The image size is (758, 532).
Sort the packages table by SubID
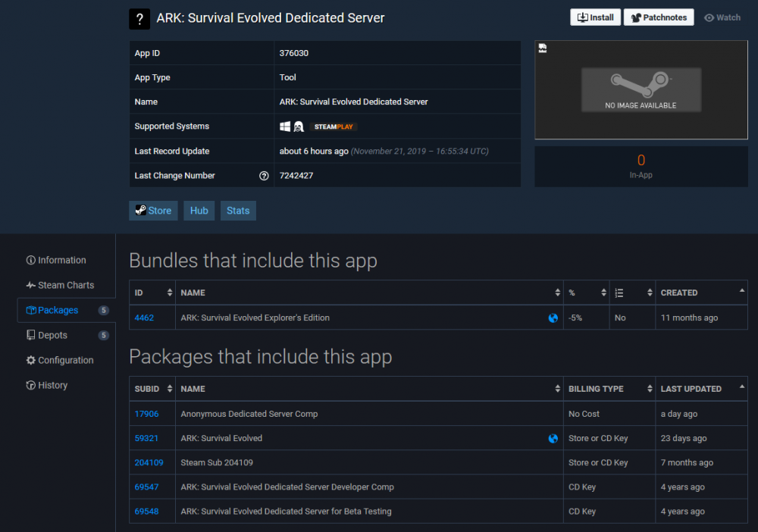152,389
